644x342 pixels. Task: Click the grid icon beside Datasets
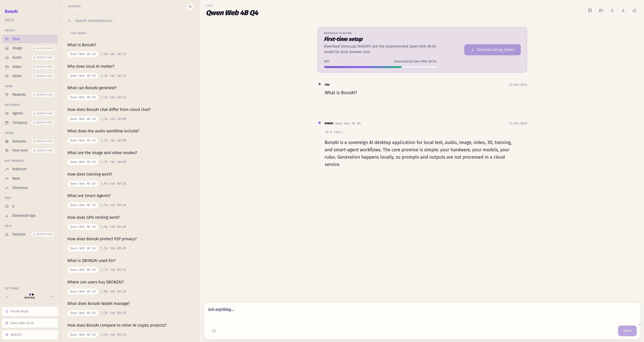pyautogui.click(x=7, y=141)
